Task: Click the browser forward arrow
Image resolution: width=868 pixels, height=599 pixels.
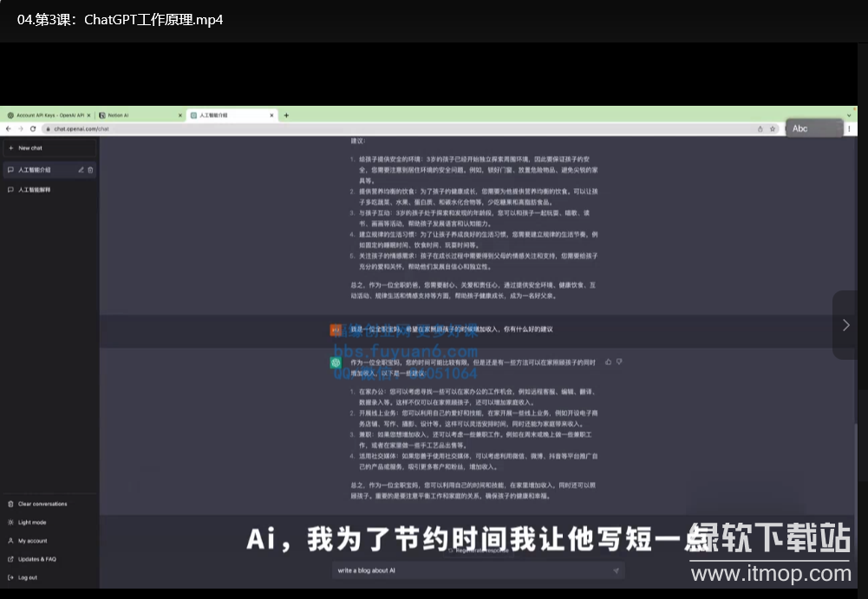Action: pyautogui.click(x=21, y=128)
